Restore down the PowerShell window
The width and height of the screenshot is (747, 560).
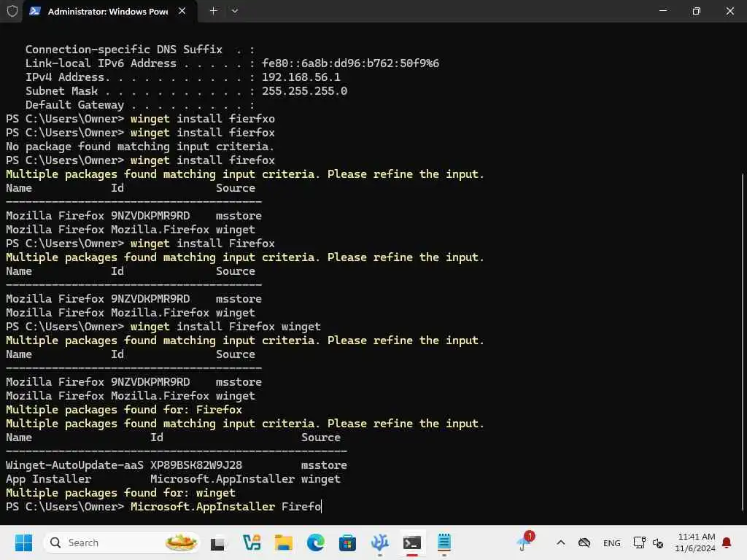coord(697,10)
